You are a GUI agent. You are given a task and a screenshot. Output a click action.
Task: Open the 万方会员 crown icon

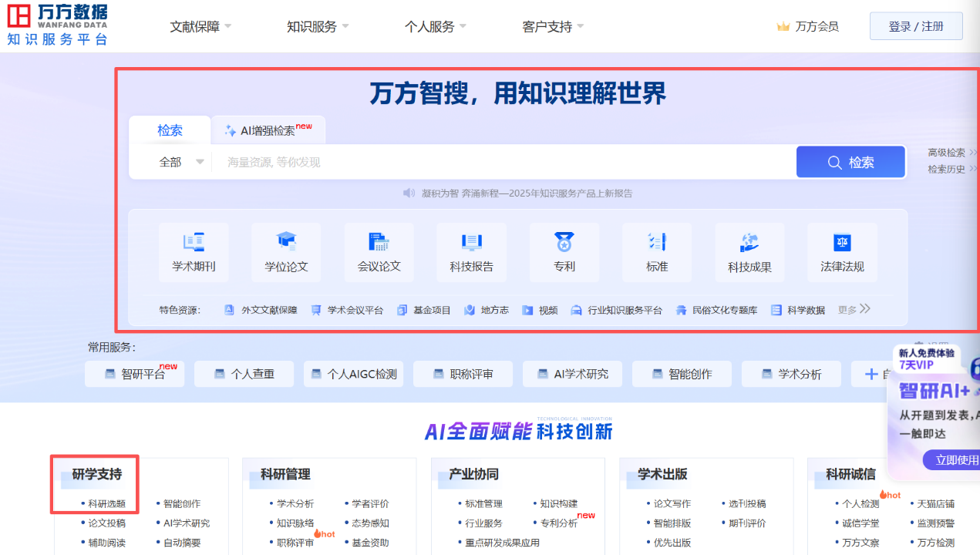click(783, 27)
